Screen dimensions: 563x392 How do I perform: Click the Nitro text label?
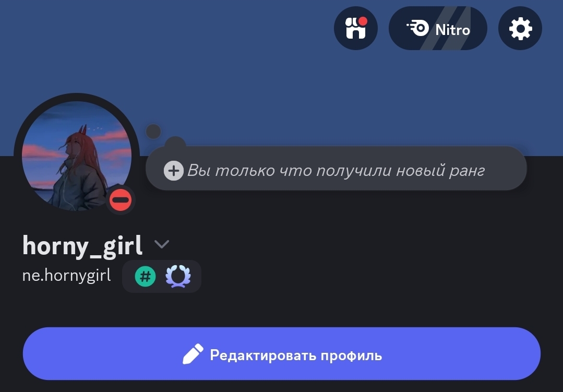(452, 29)
